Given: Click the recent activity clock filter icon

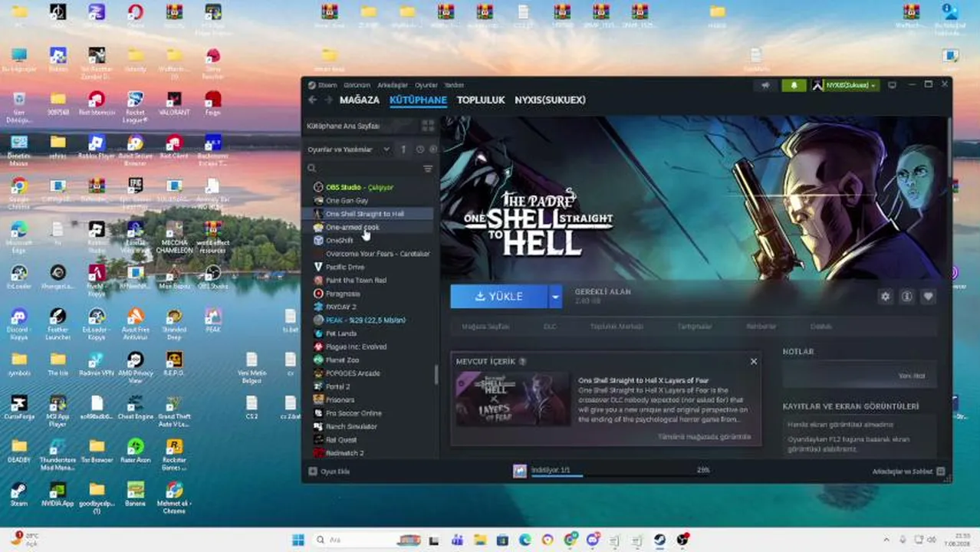Looking at the screenshot, I should click(420, 149).
